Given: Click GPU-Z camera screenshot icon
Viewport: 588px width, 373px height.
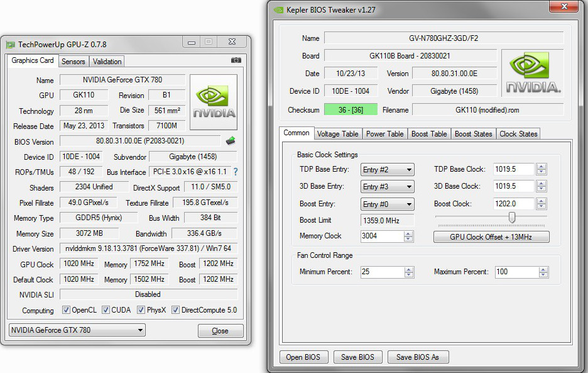Looking at the screenshot, I should [x=236, y=60].
